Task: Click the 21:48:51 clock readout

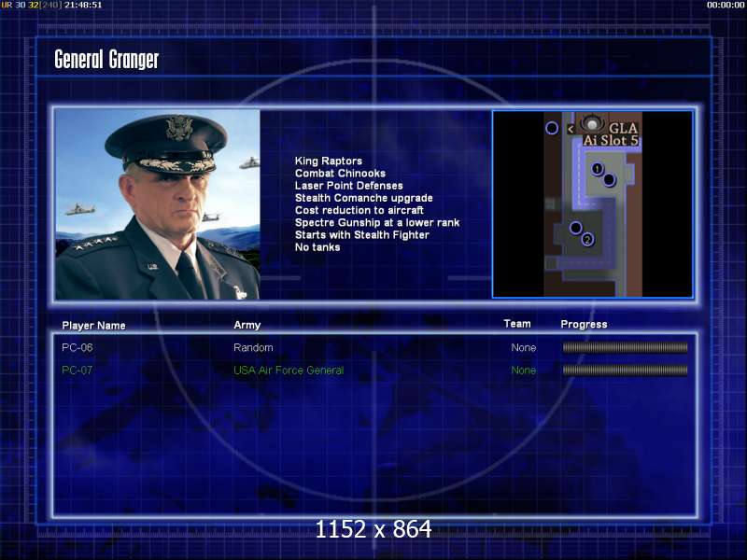Action: (x=83, y=5)
